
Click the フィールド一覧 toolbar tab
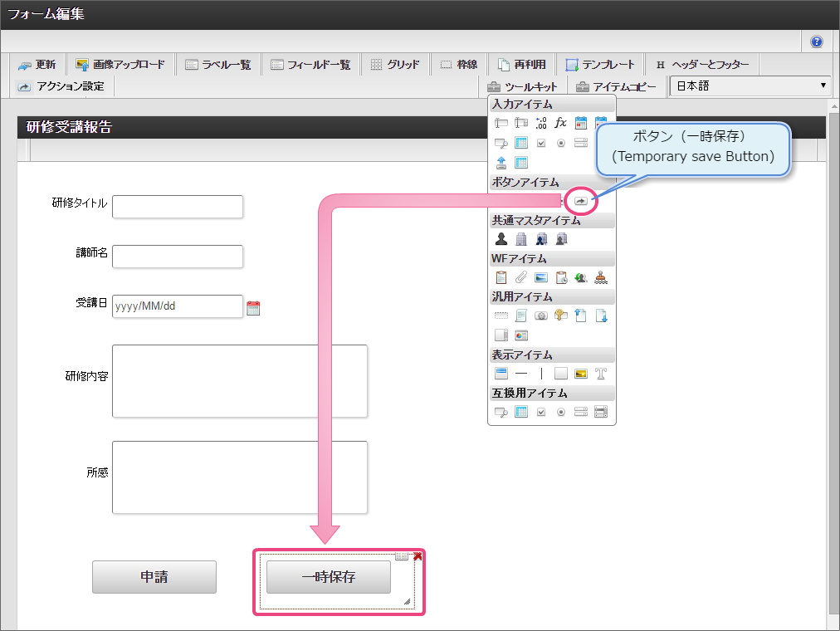click(x=310, y=64)
